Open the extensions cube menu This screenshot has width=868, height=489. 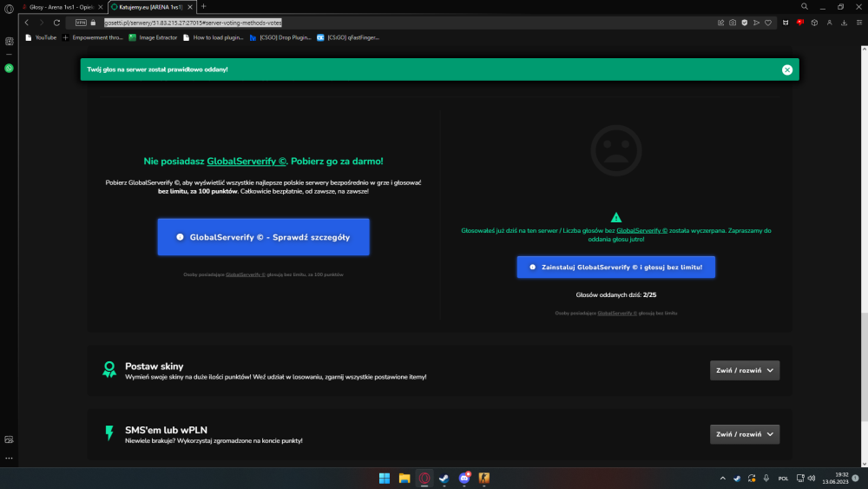click(x=814, y=23)
